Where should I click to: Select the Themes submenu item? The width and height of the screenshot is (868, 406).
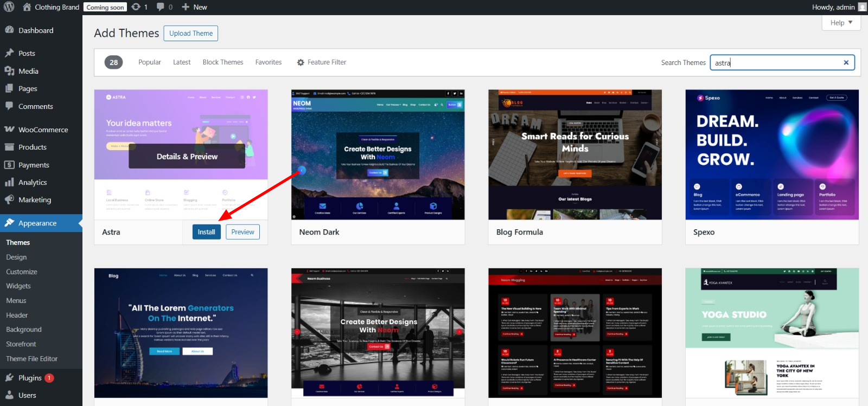click(x=18, y=242)
